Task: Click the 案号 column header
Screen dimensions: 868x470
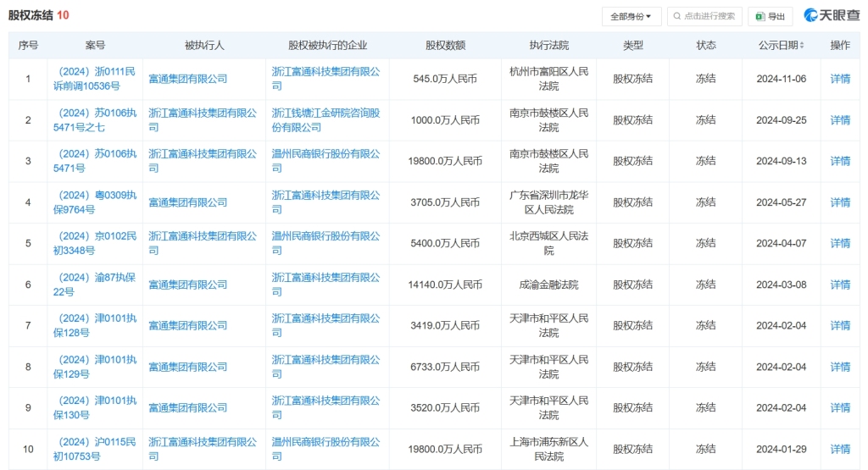Action: click(95, 46)
